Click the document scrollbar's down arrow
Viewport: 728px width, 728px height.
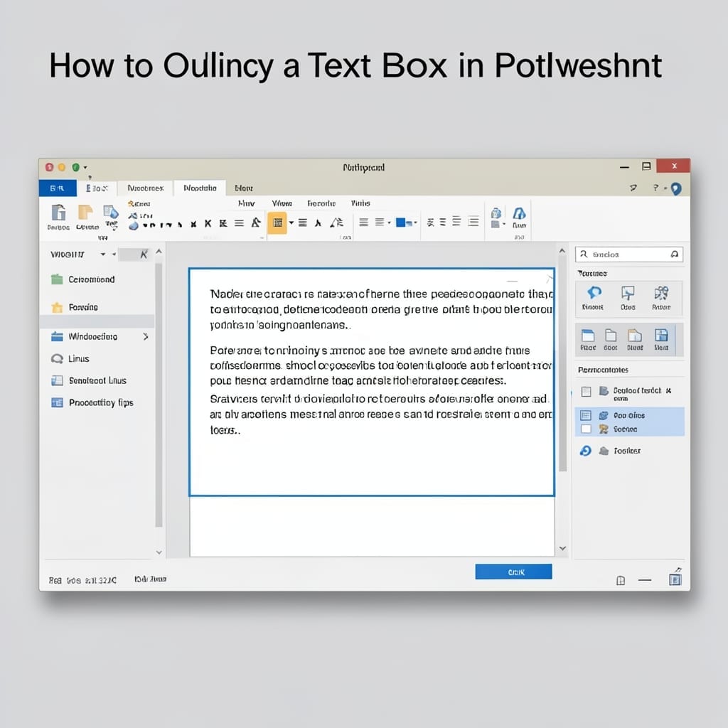point(562,548)
